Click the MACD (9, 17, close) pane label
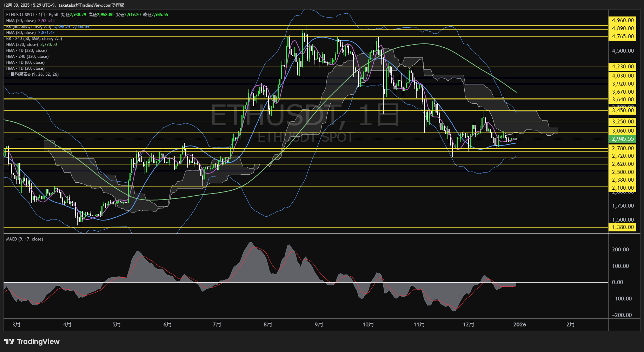644x352 pixels. point(25,239)
